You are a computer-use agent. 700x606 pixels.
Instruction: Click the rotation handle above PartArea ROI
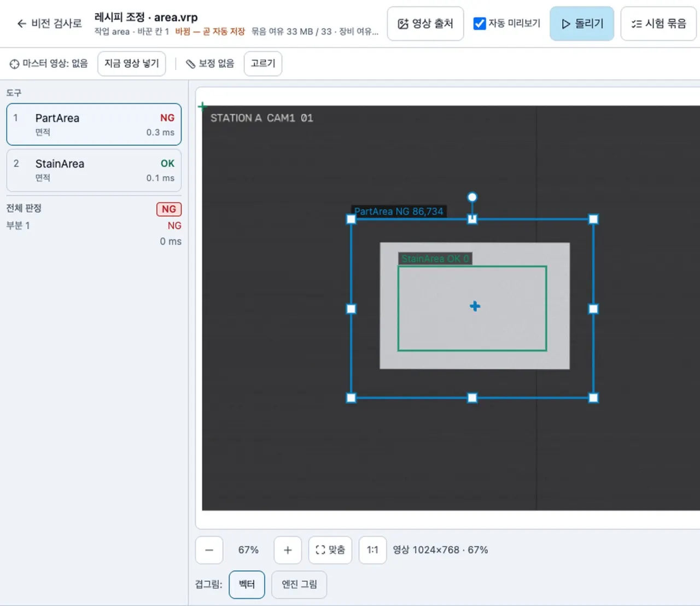[x=472, y=197]
